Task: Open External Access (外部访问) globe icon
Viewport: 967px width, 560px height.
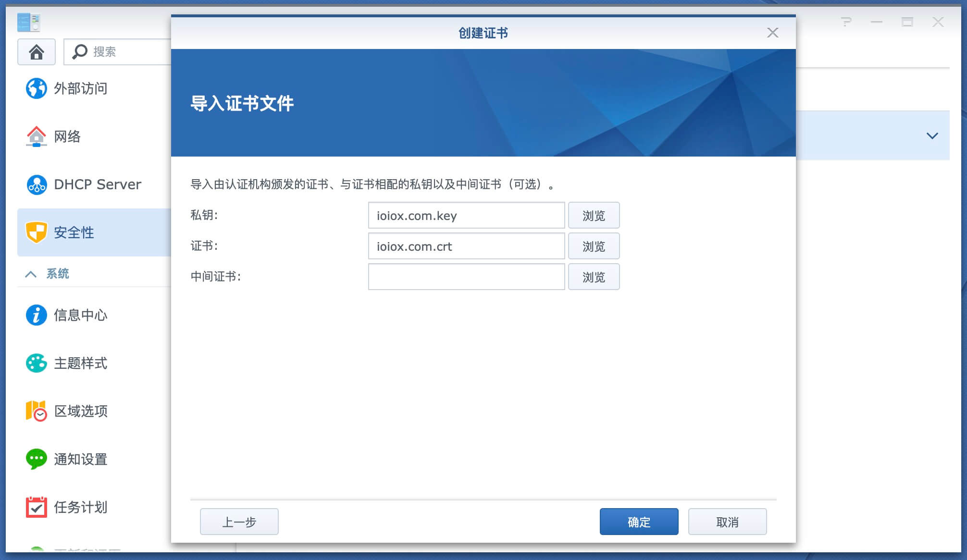Action: click(36, 88)
